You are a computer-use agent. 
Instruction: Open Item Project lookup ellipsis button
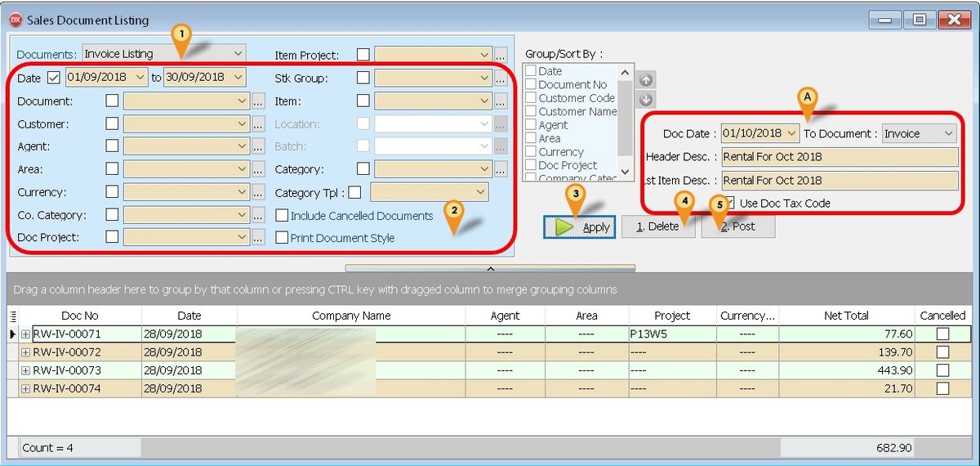[501, 56]
